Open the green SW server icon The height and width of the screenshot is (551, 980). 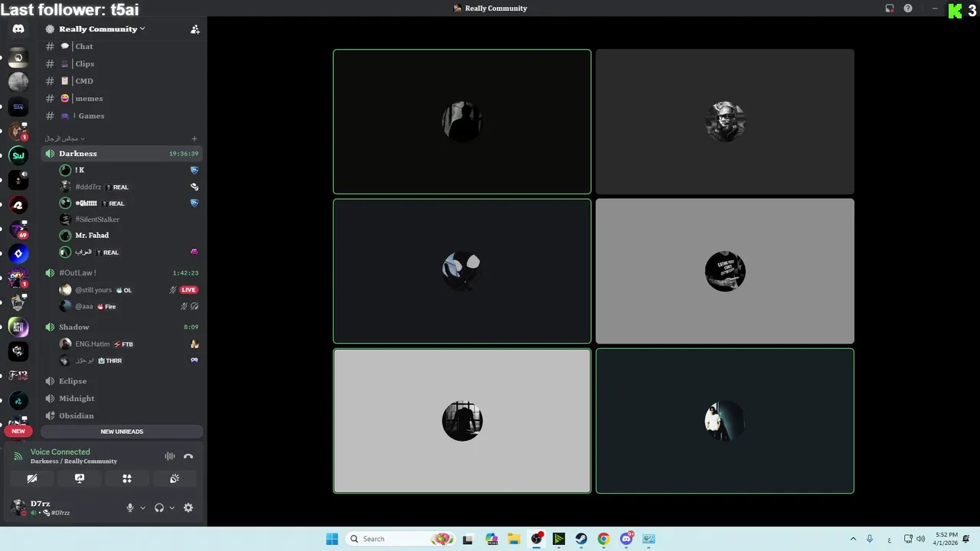tap(18, 155)
